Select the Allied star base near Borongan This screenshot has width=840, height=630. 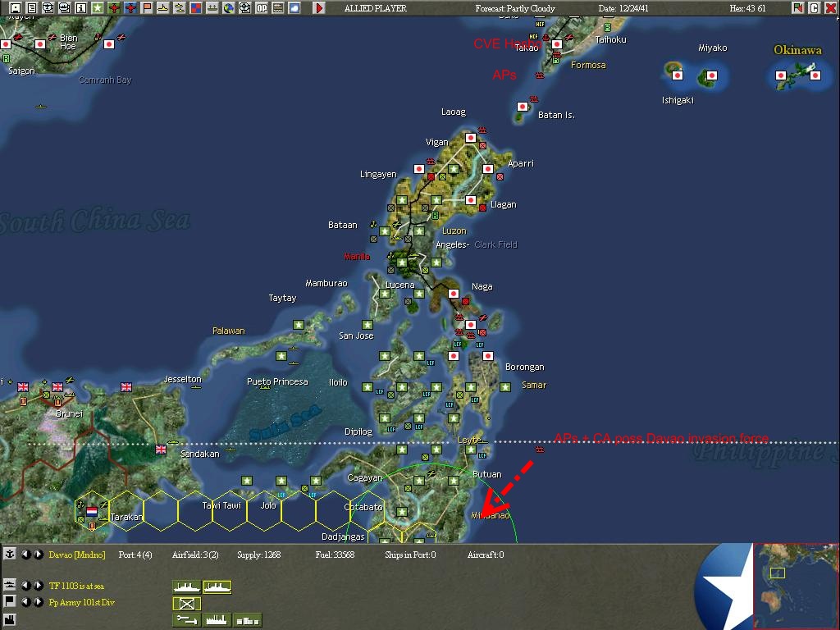tap(504, 387)
